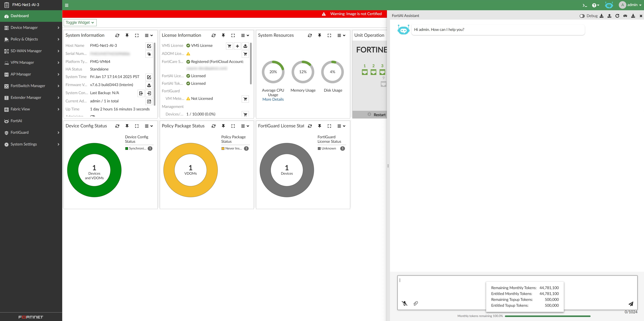Expand System Resources widget to full screen

(329, 35)
